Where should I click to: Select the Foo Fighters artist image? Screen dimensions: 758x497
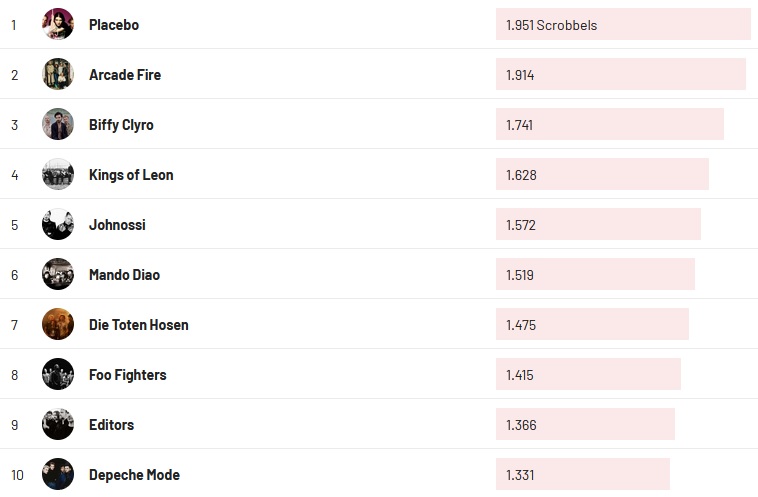pos(58,374)
